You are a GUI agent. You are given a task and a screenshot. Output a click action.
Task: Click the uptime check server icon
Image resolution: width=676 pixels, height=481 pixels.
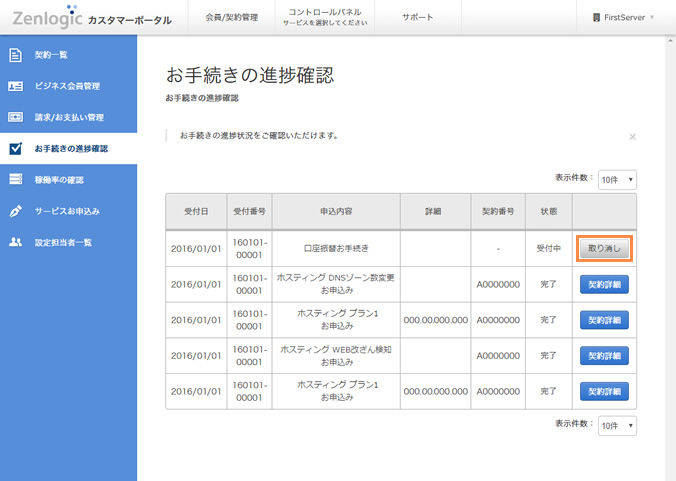click(15, 180)
